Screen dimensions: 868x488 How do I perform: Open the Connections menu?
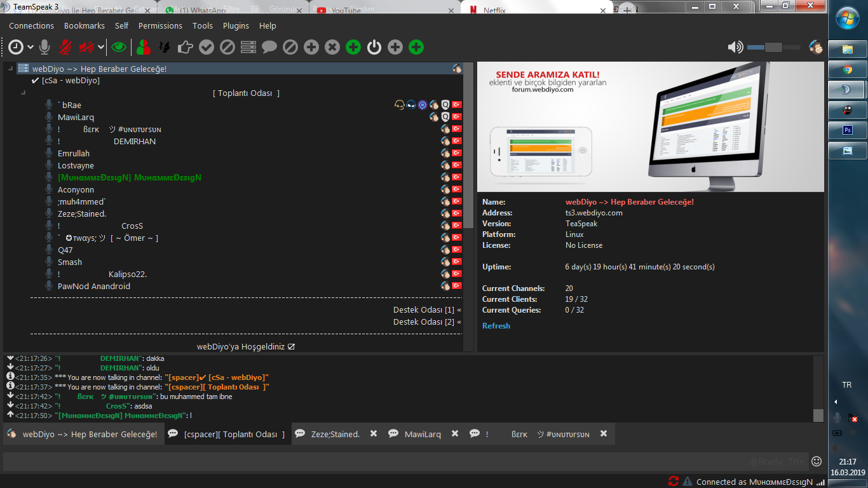pyautogui.click(x=31, y=26)
